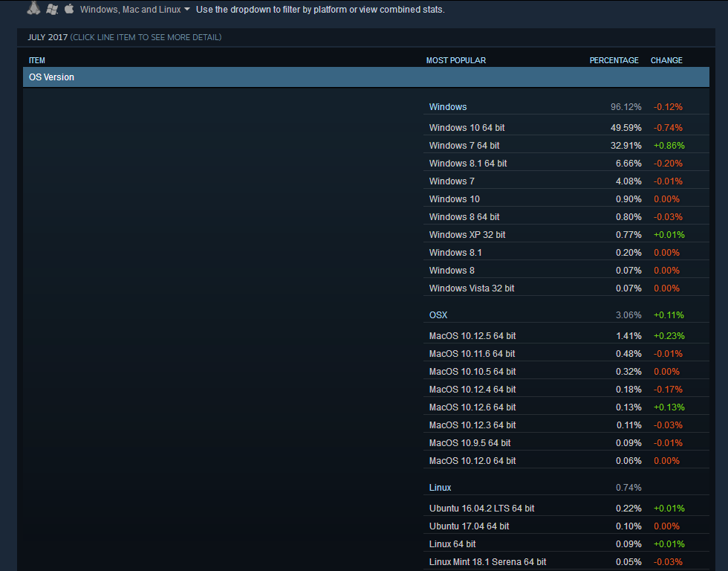
Task: Click the MacOS 10.10.5 64 bit row
Action: click(x=566, y=371)
